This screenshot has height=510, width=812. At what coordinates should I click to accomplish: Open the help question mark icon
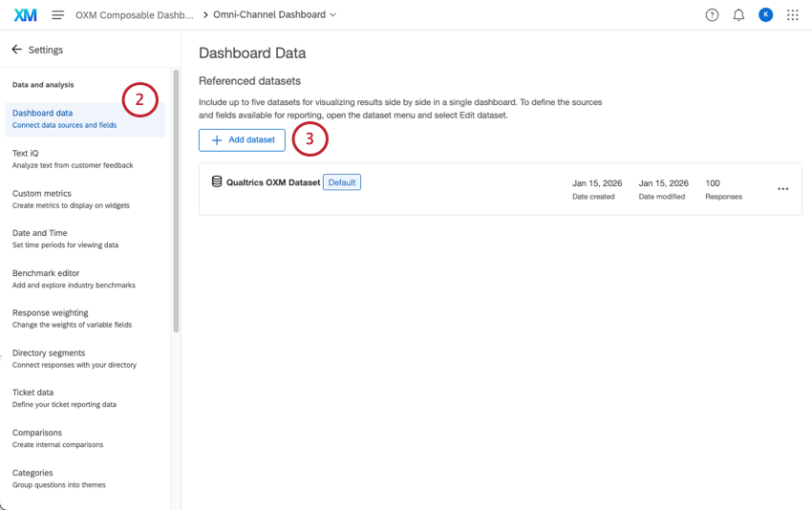[712, 15]
